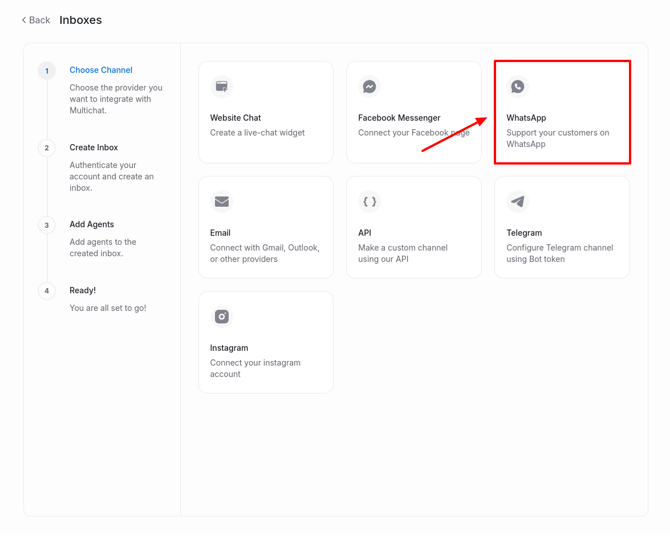Select the API curly braces icon

[x=370, y=202]
